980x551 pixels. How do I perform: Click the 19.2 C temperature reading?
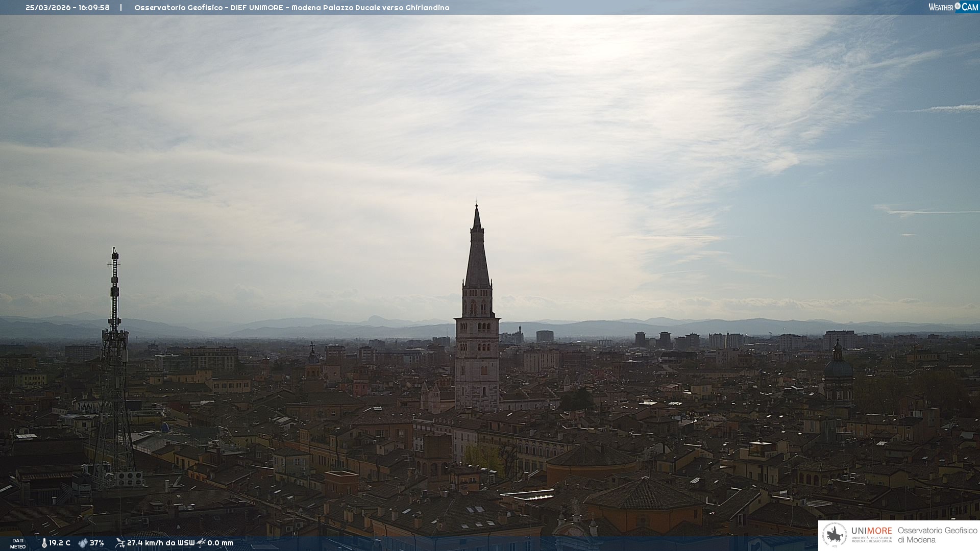click(x=60, y=543)
